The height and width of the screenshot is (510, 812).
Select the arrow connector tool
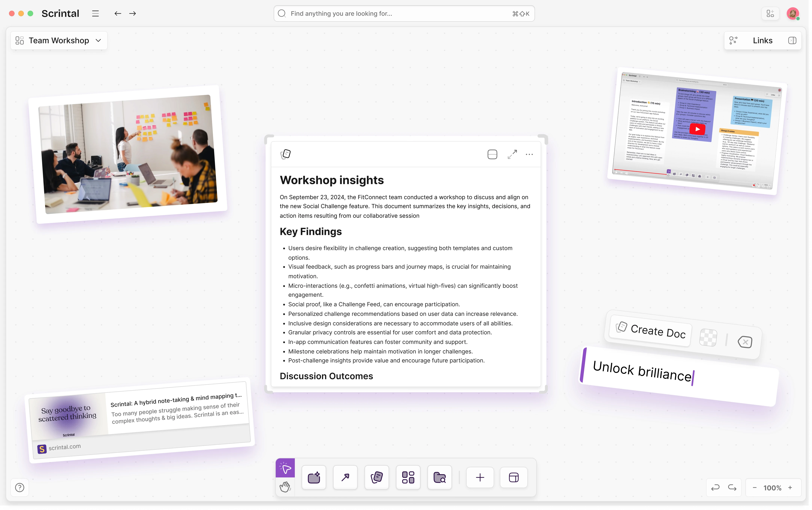click(x=345, y=478)
